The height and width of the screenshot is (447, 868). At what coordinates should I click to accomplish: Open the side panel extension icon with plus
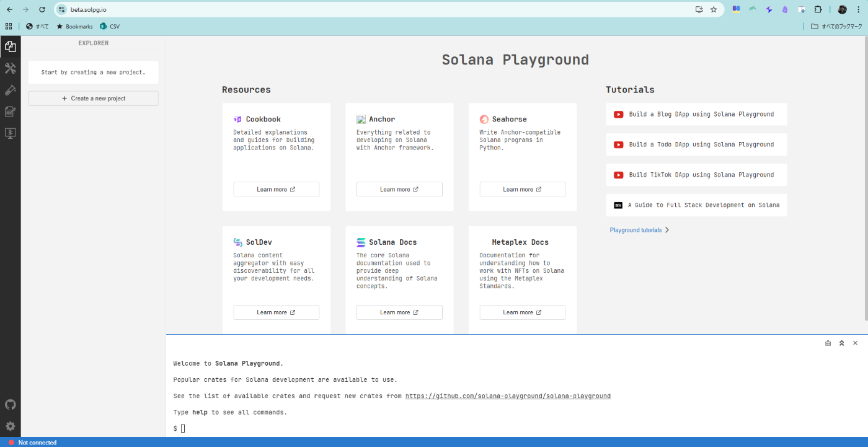point(802,9)
